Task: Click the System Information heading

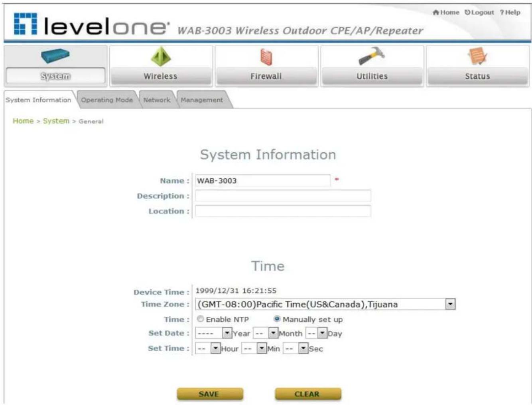Action: 268,155
